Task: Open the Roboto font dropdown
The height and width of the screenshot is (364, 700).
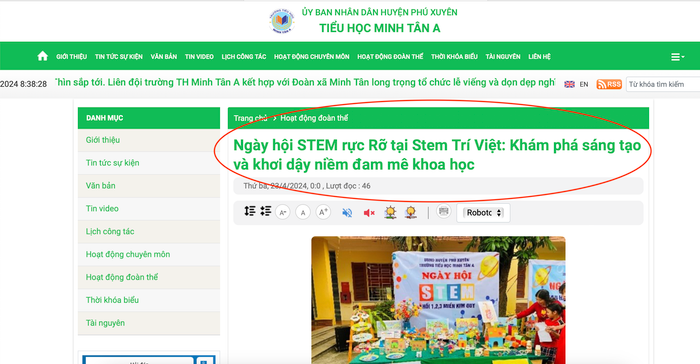Action: coord(483,213)
